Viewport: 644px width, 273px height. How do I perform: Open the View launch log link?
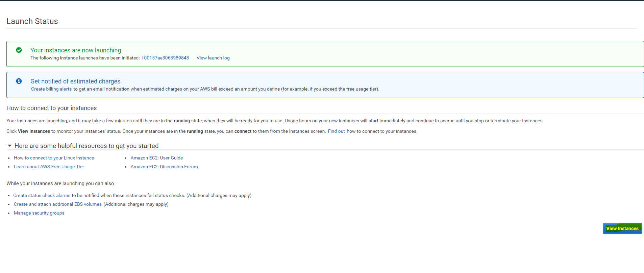(213, 58)
